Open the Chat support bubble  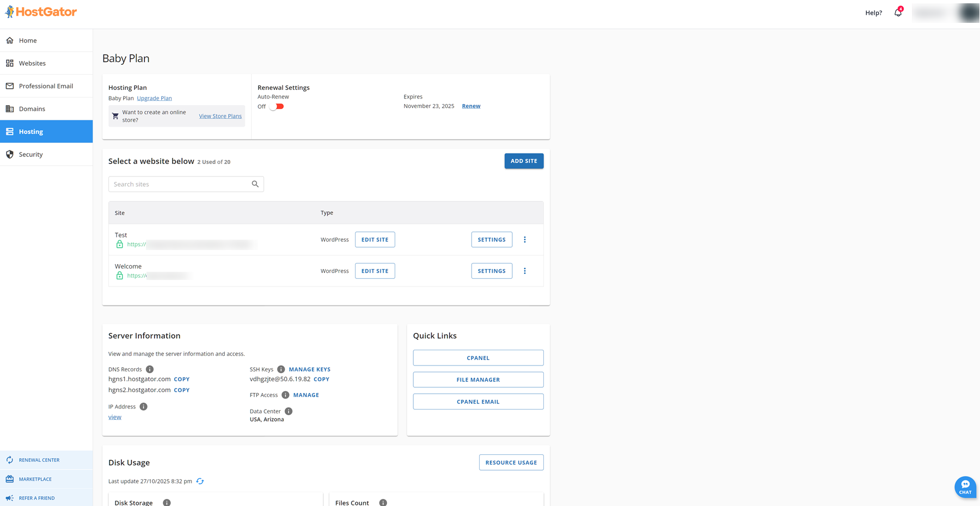965,486
